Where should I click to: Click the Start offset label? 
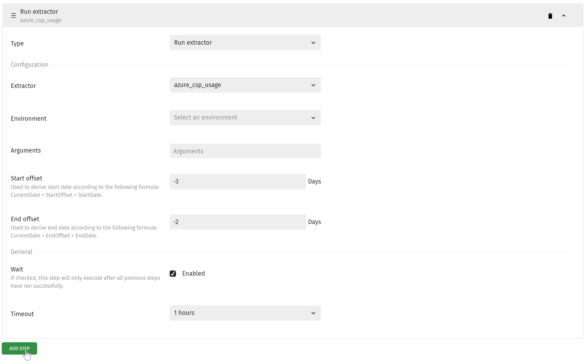click(27, 178)
